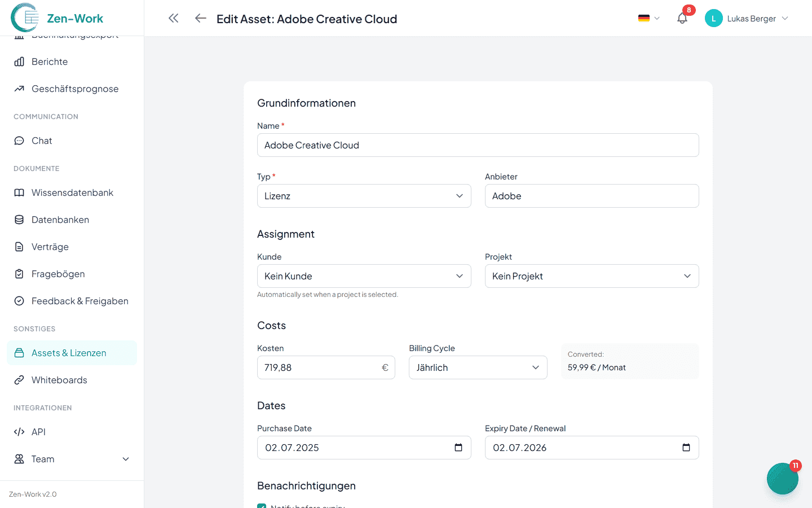Click the Verträge document icon
The width and height of the screenshot is (812, 508).
(x=19, y=247)
